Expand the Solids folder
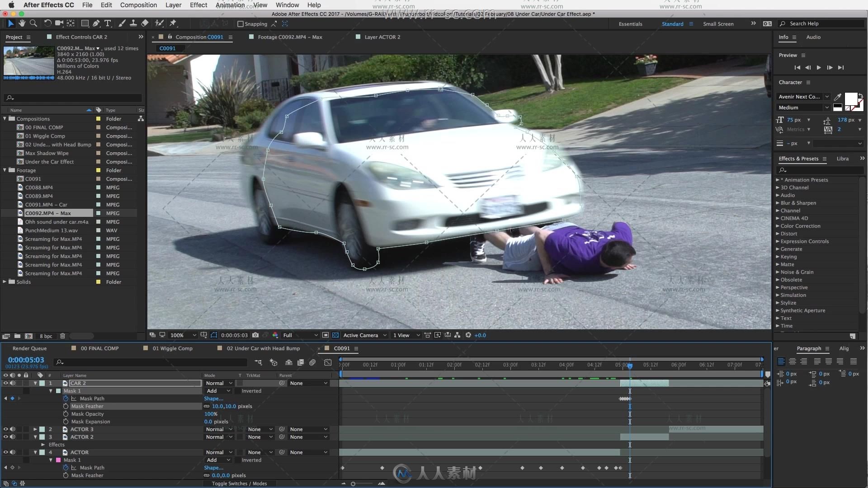The width and height of the screenshot is (868, 488). pyautogui.click(x=5, y=282)
